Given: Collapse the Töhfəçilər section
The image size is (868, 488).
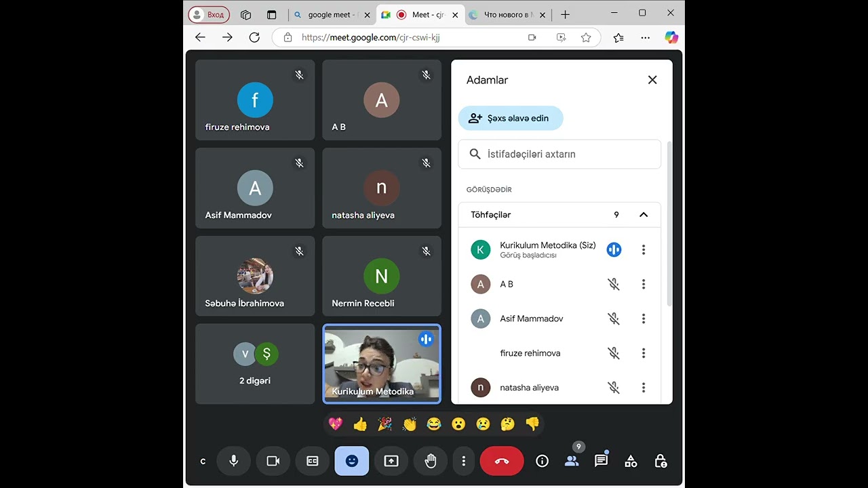Looking at the screenshot, I should pyautogui.click(x=644, y=215).
